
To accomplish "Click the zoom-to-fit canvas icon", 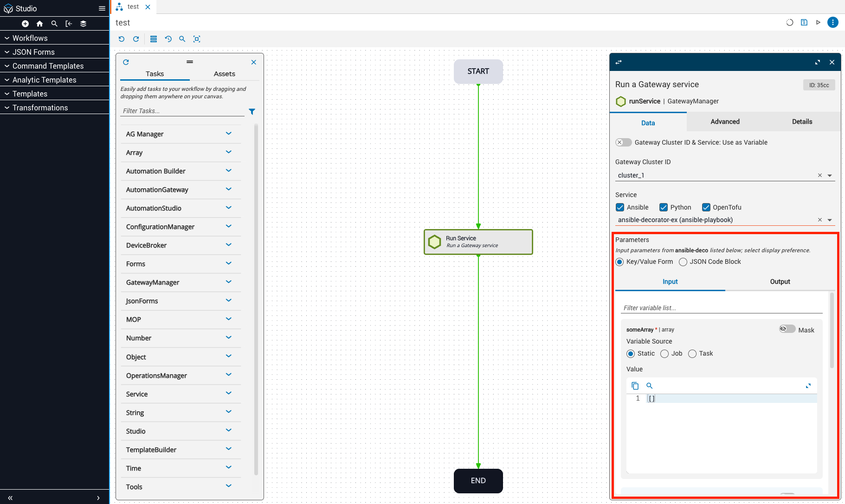I will click(x=197, y=39).
